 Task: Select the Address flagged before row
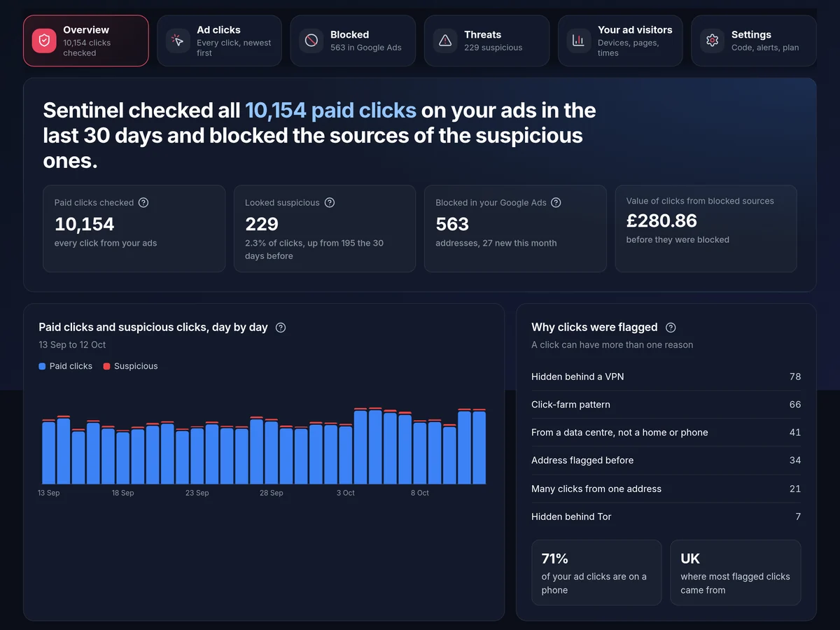point(666,461)
